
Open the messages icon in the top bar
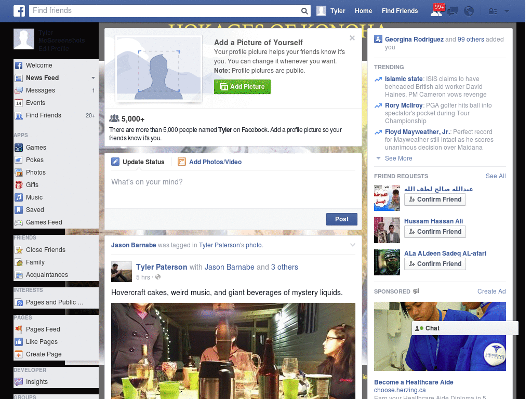tap(453, 11)
